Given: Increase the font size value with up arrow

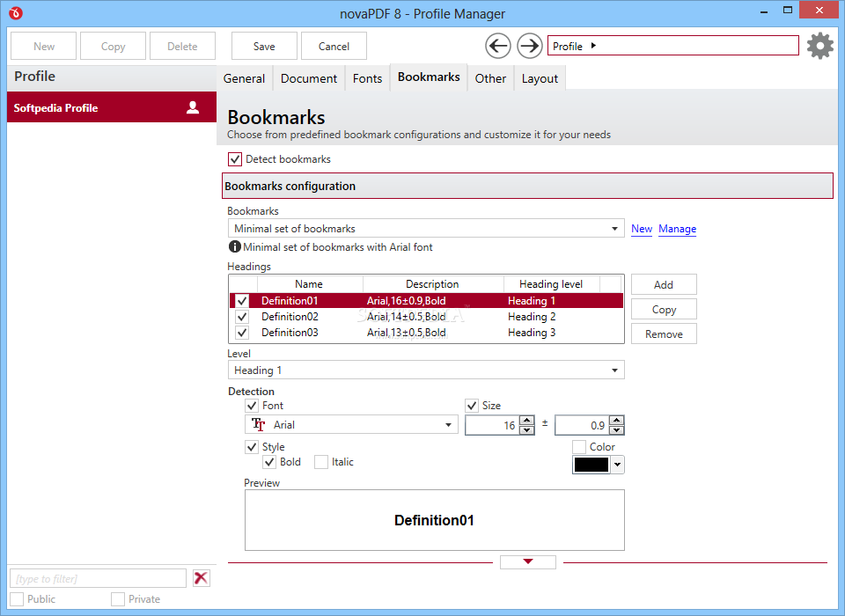Looking at the screenshot, I should (527, 421).
